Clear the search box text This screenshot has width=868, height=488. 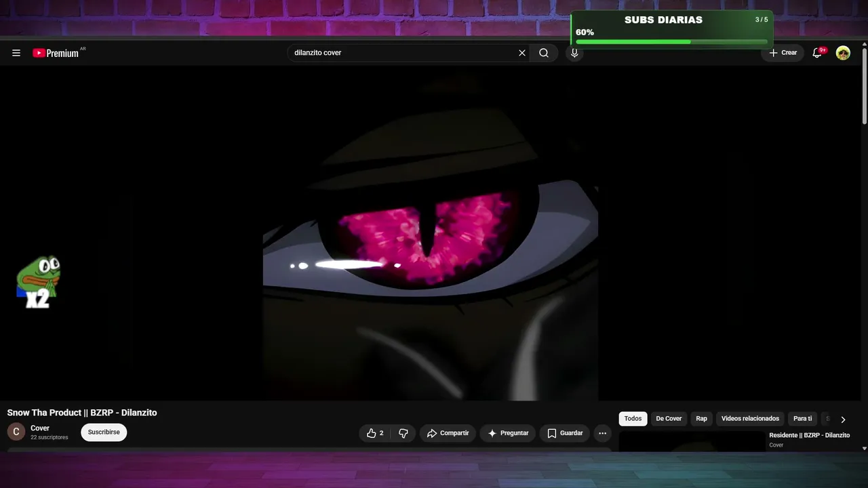(522, 53)
